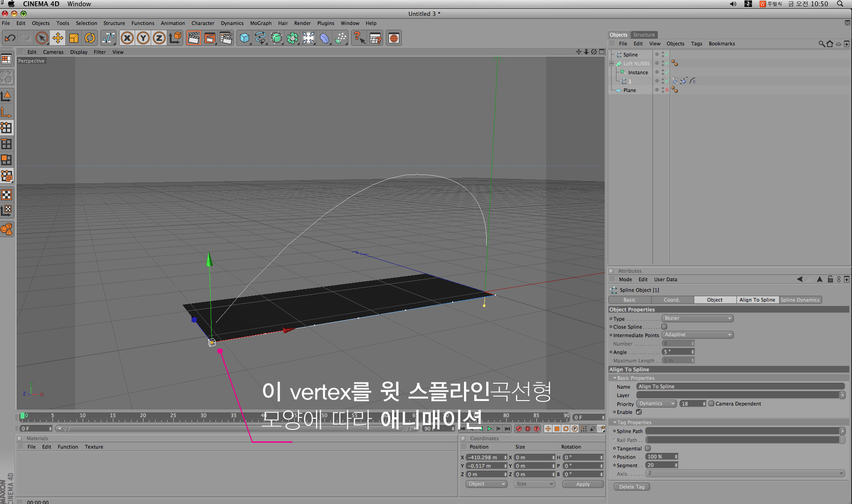Toggle world/object coordinate system icon
The image size is (852, 504).
click(x=176, y=38)
